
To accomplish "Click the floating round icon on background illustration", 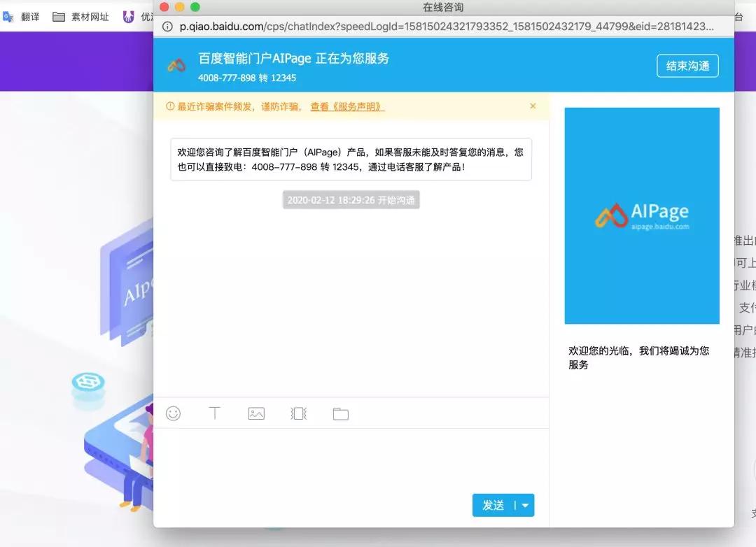I will point(88,383).
